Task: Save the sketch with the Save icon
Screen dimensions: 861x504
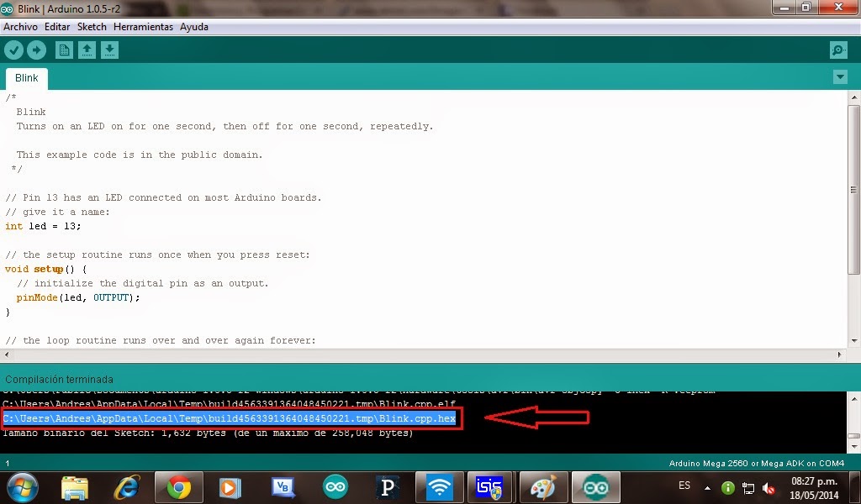Action: click(109, 50)
